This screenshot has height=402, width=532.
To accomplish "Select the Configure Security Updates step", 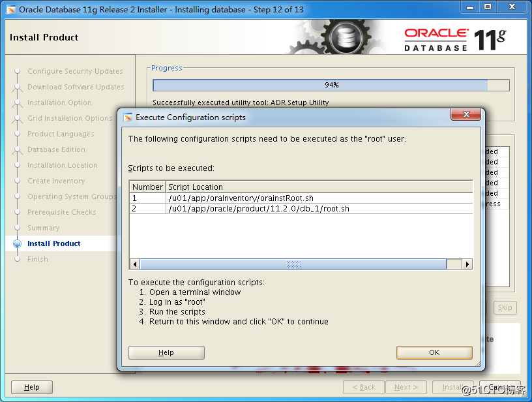I will click(75, 71).
